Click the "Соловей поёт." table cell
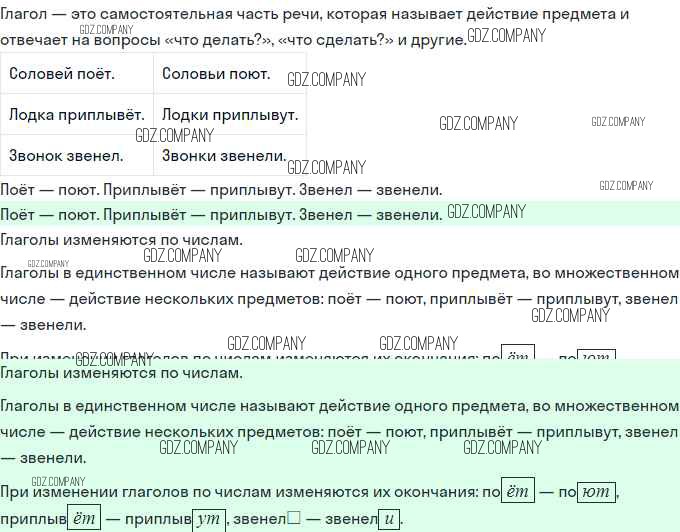Screen dimensions: 680x532 [x=62, y=74]
